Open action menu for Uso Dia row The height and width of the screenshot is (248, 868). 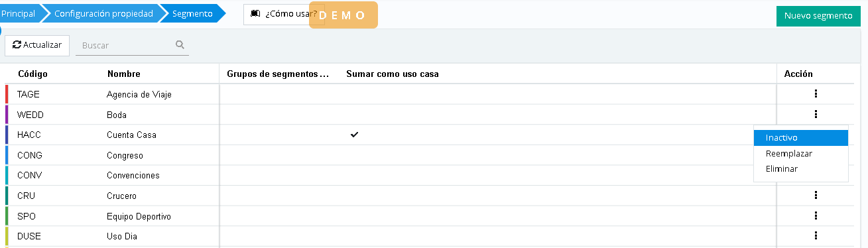click(816, 235)
